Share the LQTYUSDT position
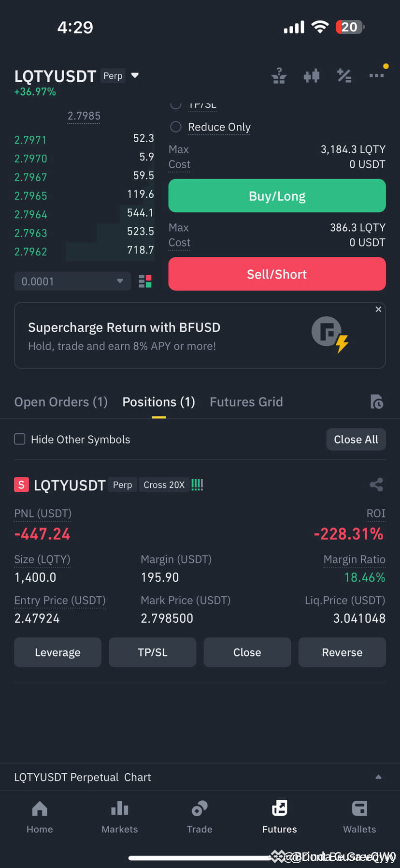This screenshot has height=868, width=400. [376, 485]
